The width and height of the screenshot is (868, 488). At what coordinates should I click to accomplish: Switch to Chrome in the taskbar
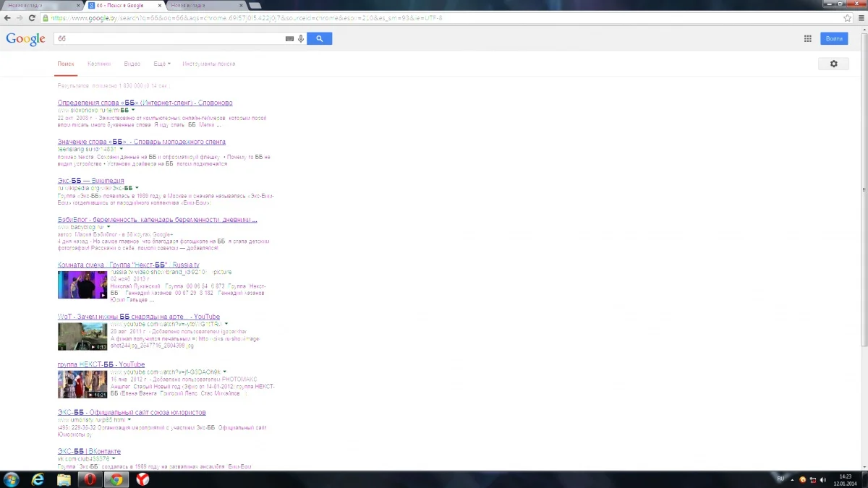coord(116,479)
